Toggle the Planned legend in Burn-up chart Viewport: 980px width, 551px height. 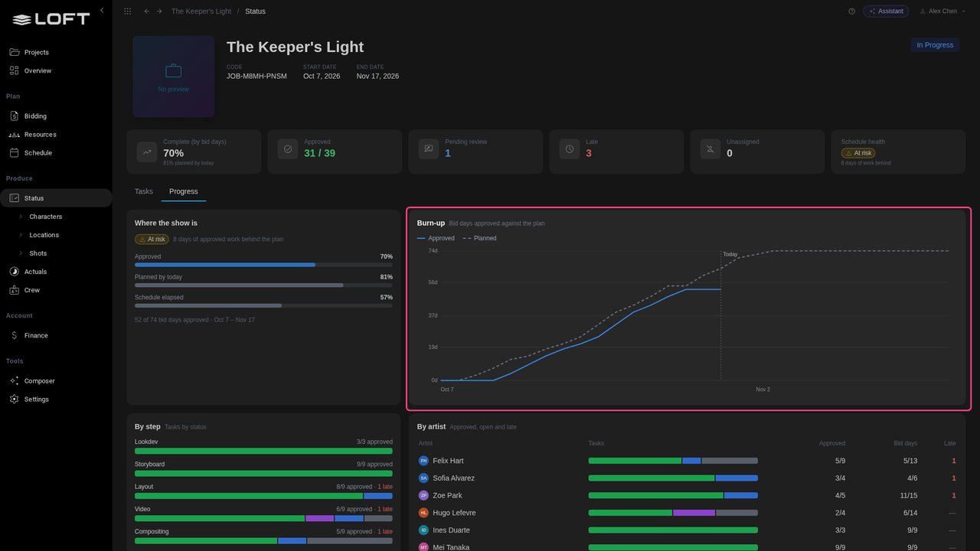[x=479, y=238]
